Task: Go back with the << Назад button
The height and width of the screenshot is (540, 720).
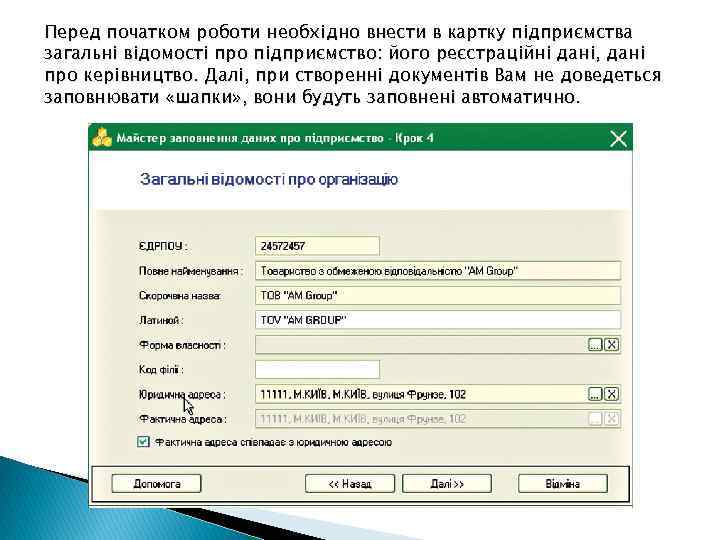Action: pos(350,484)
